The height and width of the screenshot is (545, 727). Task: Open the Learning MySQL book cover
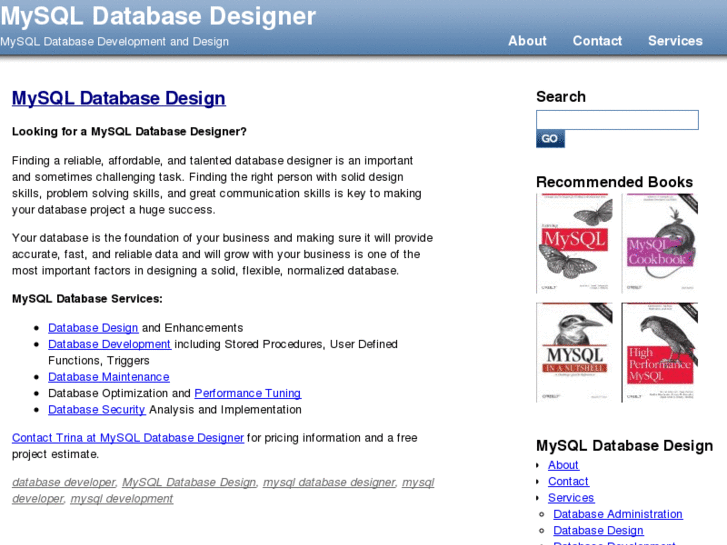tap(574, 243)
